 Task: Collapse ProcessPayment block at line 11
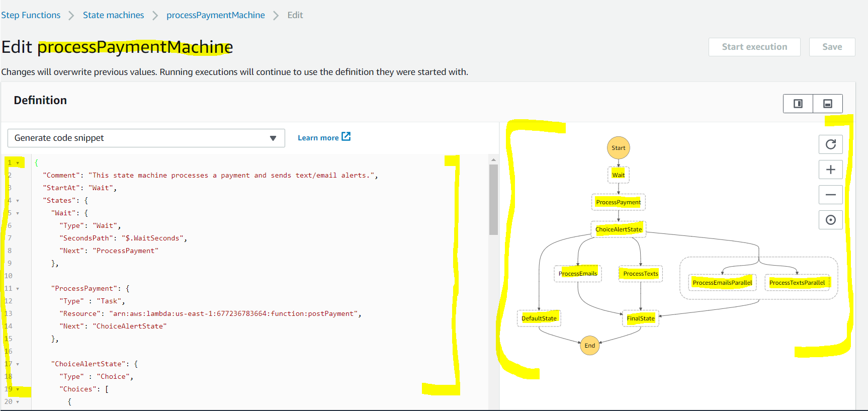coord(18,289)
